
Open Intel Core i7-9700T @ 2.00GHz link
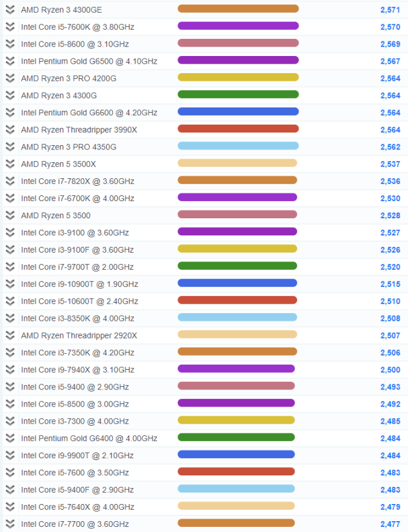pyautogui.click(x=78, y=267)
